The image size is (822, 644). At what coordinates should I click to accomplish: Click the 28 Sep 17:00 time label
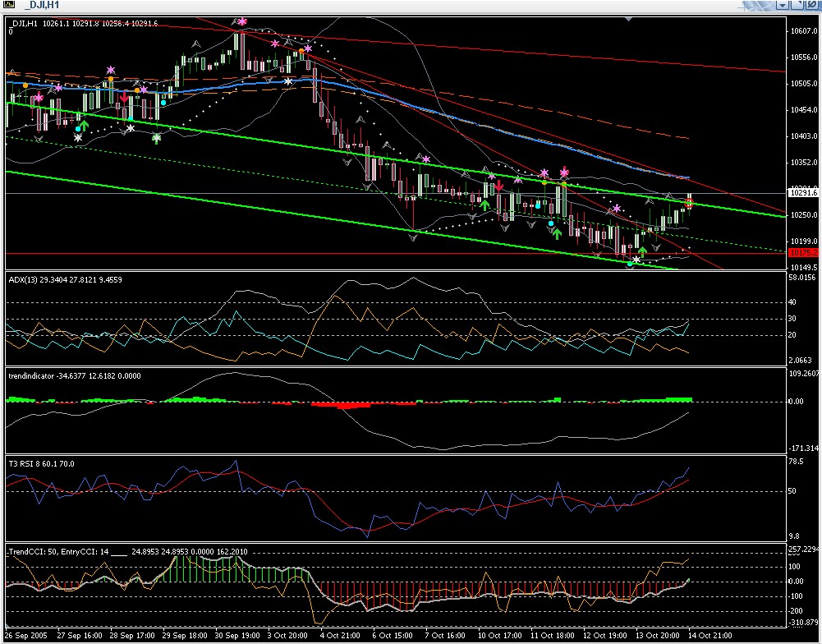[x=132, y=636]
